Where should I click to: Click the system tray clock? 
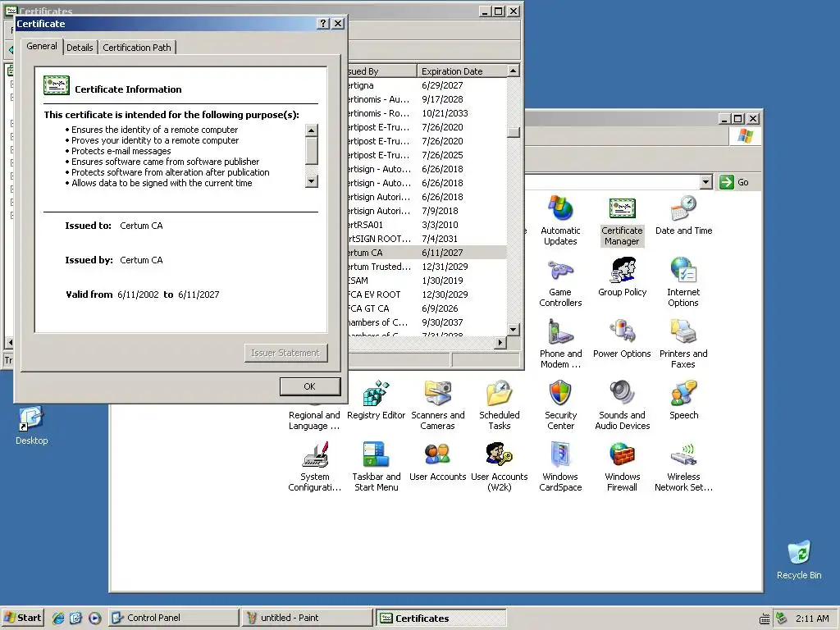pos(812,619)
